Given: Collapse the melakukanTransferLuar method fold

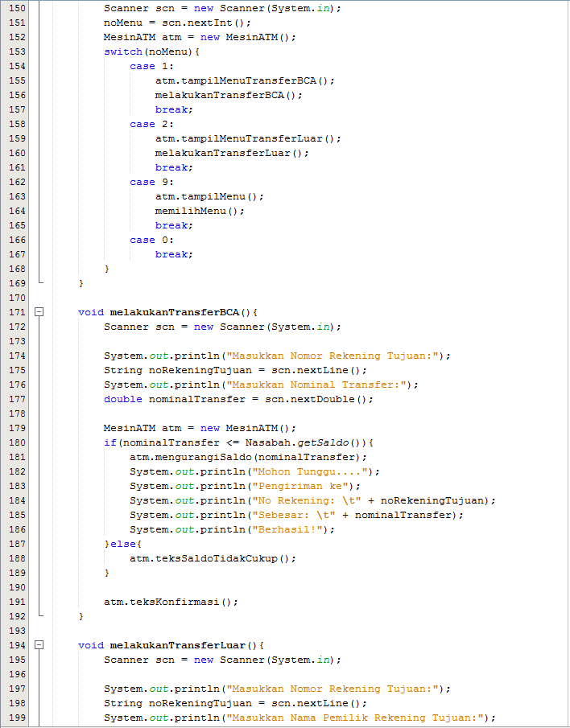Looking at the screenshot, I should point(39,645).
